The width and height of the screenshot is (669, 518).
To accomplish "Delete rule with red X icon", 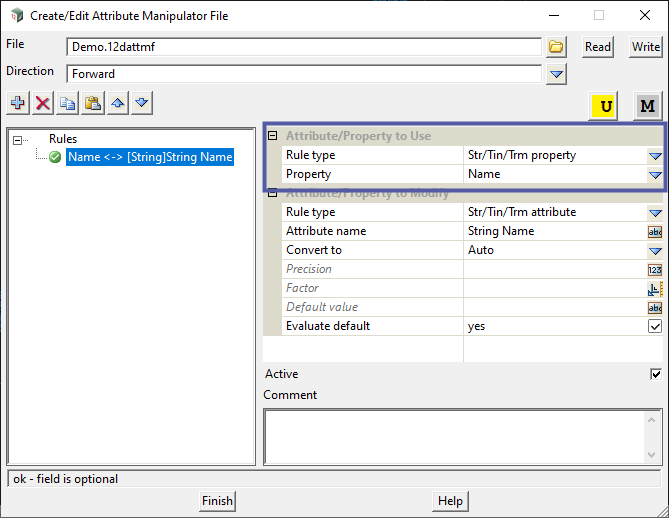I will [43, 103].
